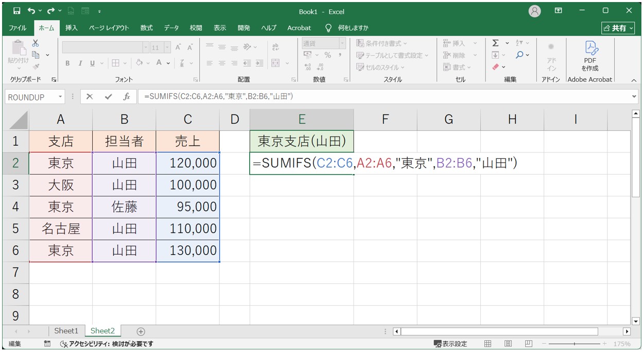Open the セルのスタイル dropdown
This screenshot has height=352, width=644.
(x=380, y=67)
